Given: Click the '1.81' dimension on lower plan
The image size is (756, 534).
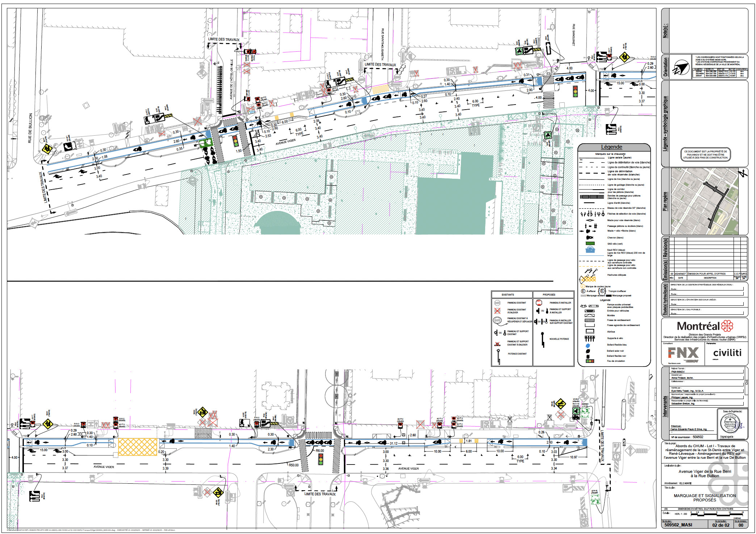Looking at the screenshot, I should 469,441.
